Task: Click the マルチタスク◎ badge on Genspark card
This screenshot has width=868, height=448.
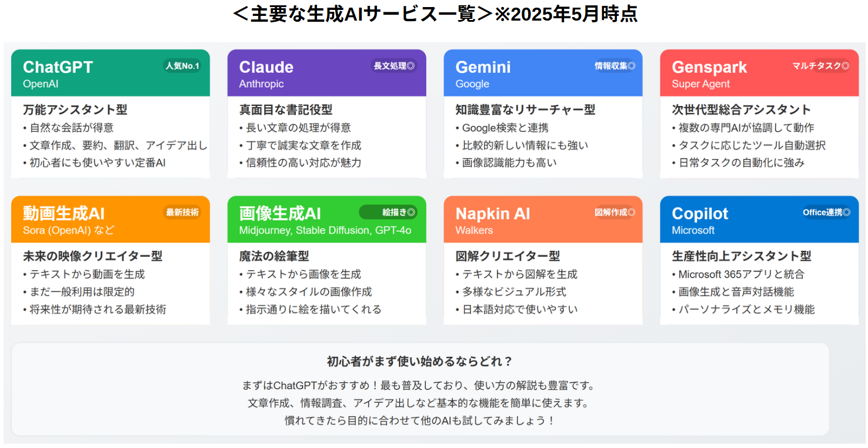Action: [820, 66]
